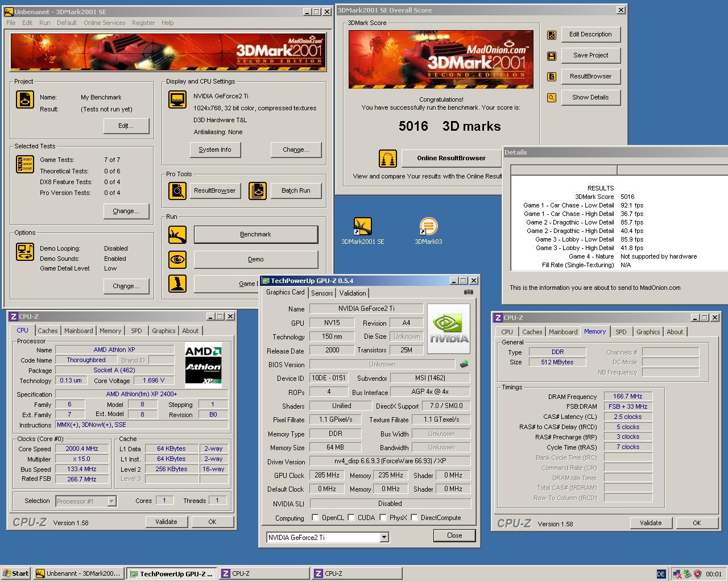
Task: Click the Edit... button in Project section
Action: 126,126
